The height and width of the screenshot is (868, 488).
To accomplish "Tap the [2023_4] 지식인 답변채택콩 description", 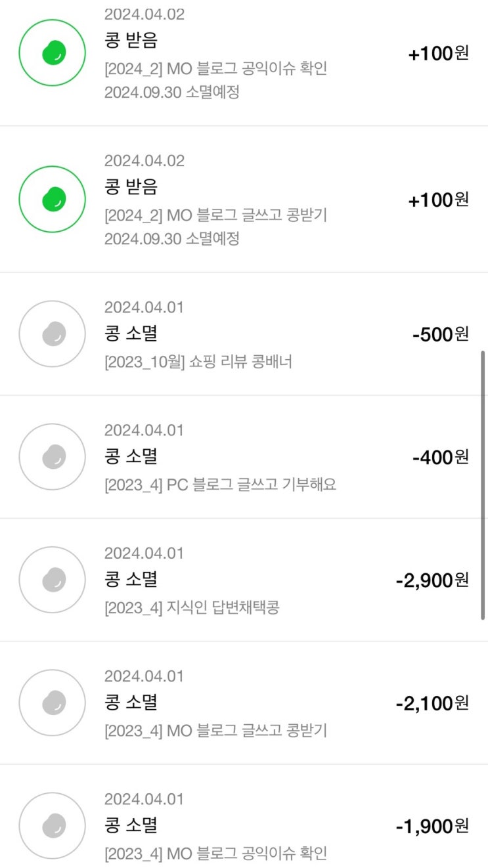I will coord(192,607).
